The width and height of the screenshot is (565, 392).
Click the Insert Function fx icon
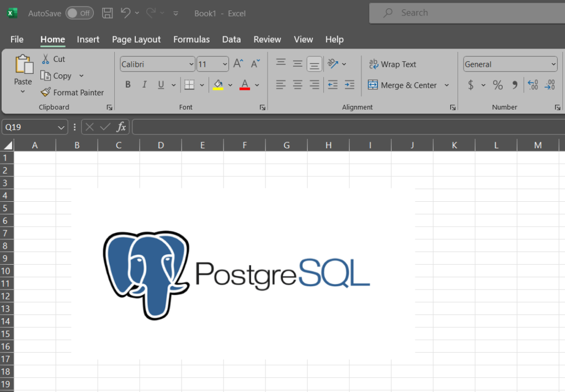coord(121,127)
